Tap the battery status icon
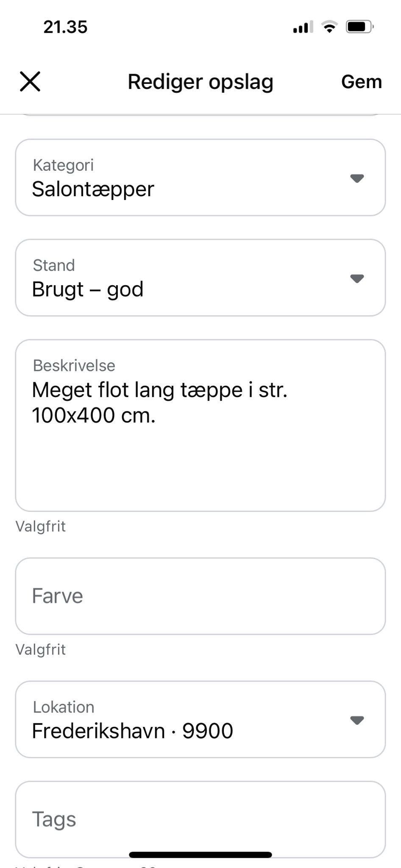 pyautogui.click(x=359, y=27)
